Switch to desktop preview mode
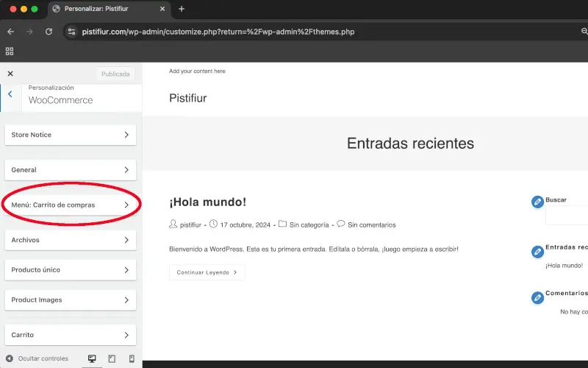The height and width of the screenshot is (368, 588). pos(92,358)
